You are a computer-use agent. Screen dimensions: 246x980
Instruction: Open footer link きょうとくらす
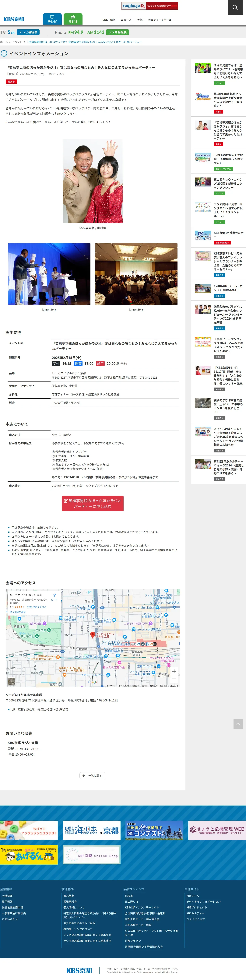coord(196,919)
